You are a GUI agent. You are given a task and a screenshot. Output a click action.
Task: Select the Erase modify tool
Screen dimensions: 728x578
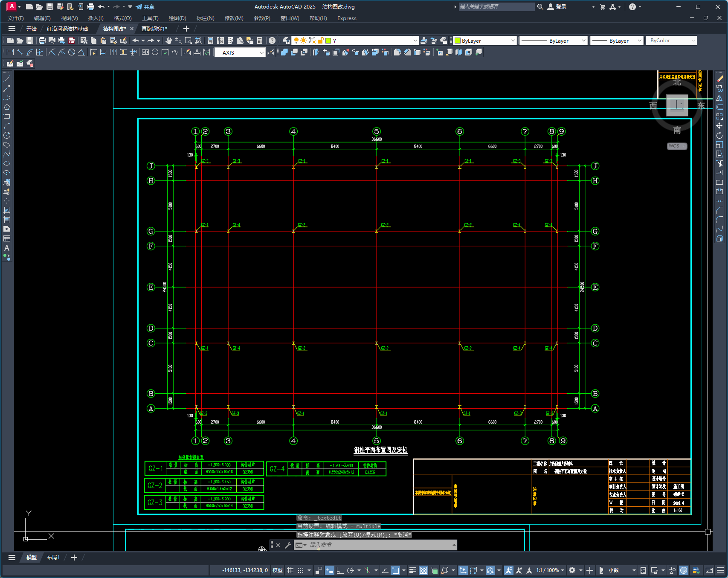click(720, 79)
